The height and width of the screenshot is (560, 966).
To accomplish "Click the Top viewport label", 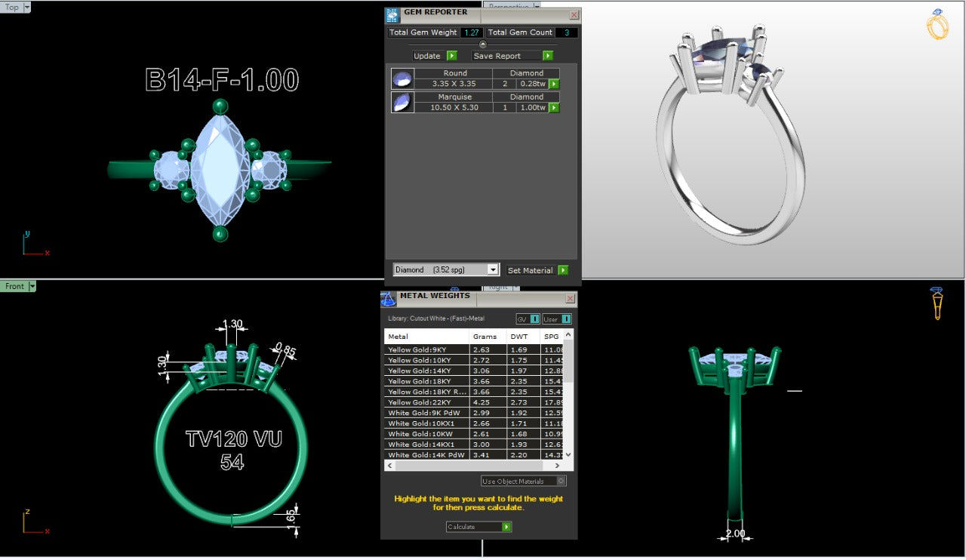I will tap(12, 8).
